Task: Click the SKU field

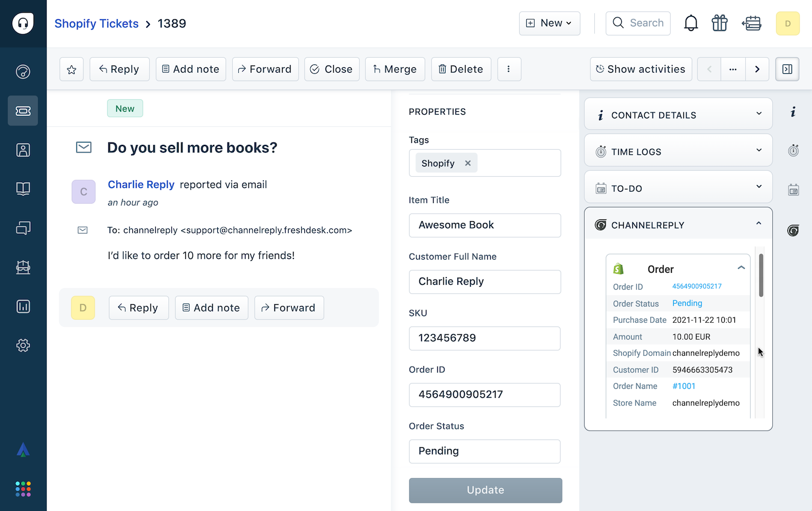Action: (x=485, y=338)
